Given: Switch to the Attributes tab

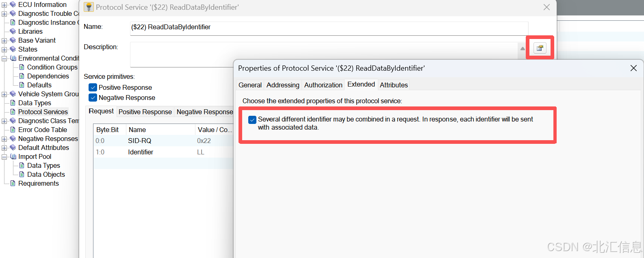Looking at the screenshot, I should click(x=394, y=85).
